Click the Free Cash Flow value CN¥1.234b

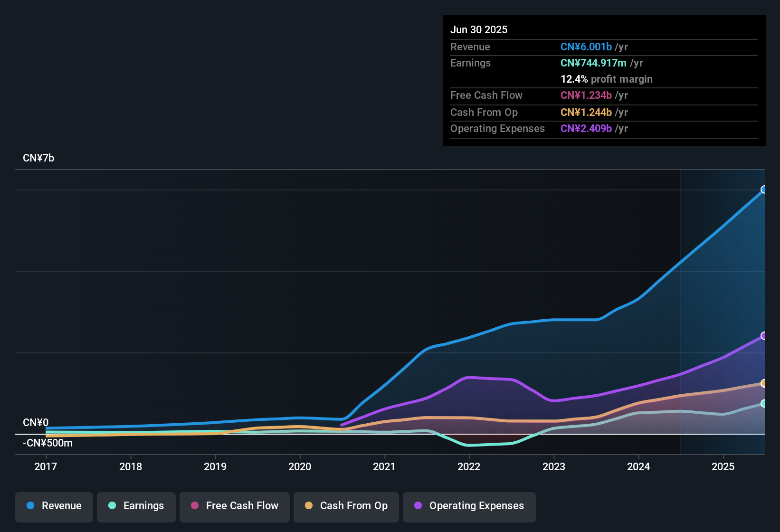(x=586, y=95)
